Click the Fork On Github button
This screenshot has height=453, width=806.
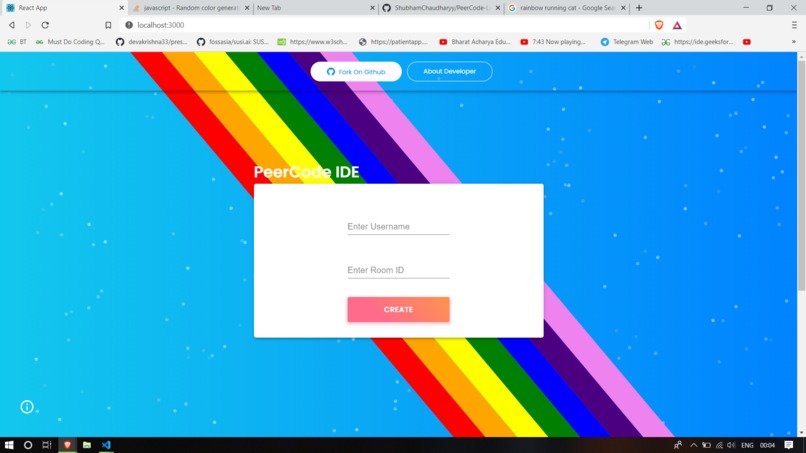click(356, 71)
